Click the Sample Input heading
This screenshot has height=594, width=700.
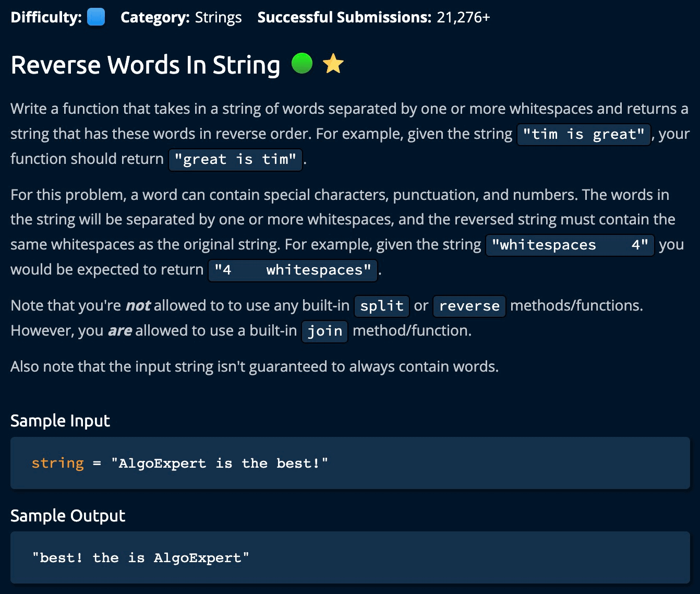61,421
